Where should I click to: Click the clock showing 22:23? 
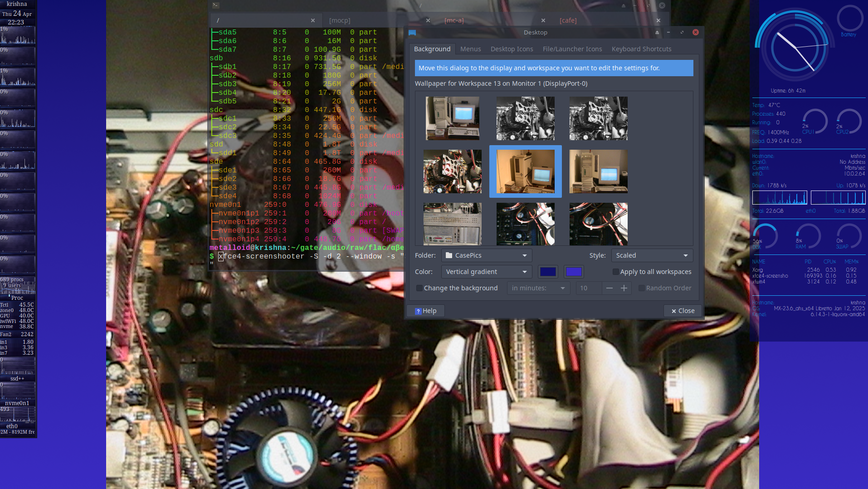point(16,22)
